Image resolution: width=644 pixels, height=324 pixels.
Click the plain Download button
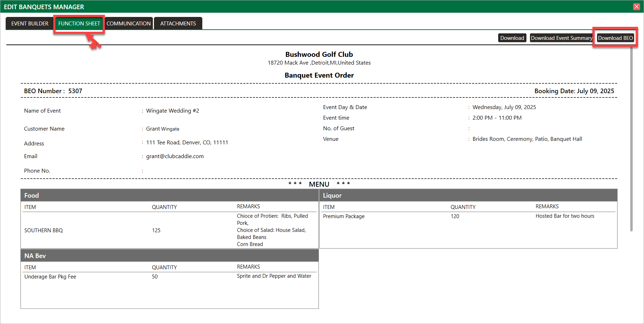click(512, 38)
